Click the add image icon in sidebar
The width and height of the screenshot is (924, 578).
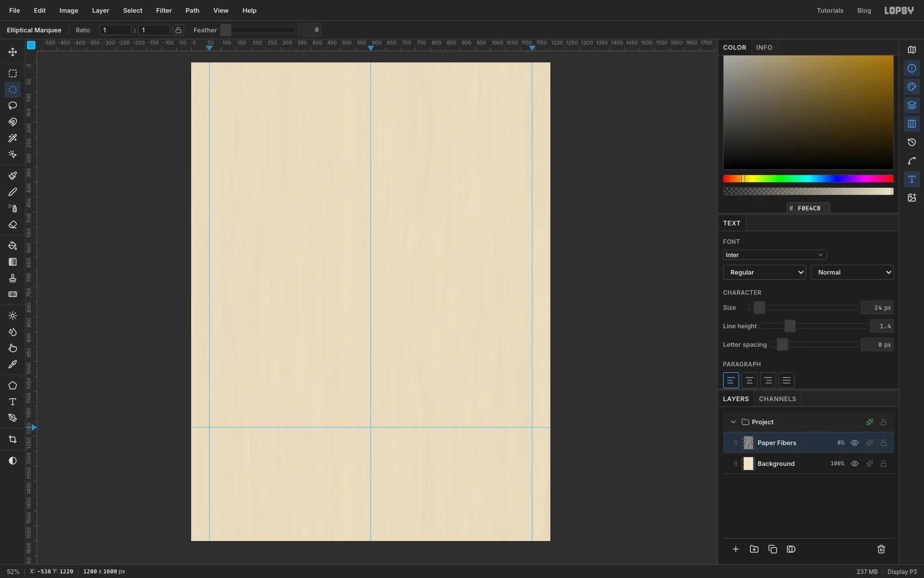tap(912, 198)
